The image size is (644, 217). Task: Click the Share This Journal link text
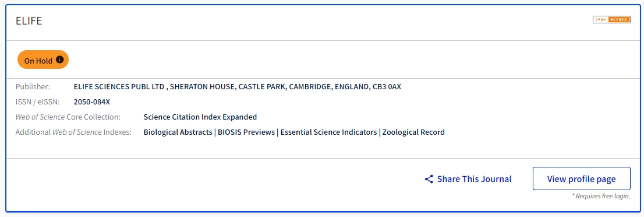474,179
